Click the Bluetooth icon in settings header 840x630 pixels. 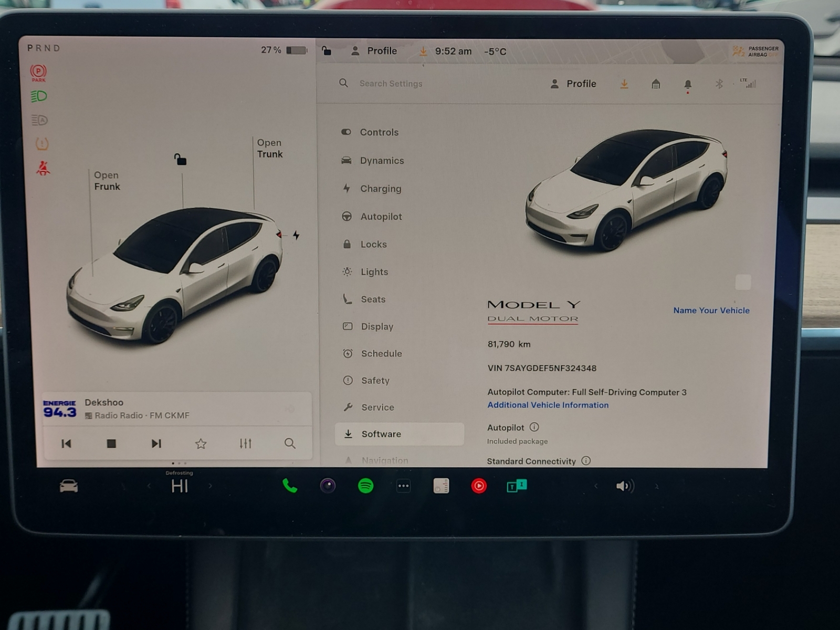(719, 84)
